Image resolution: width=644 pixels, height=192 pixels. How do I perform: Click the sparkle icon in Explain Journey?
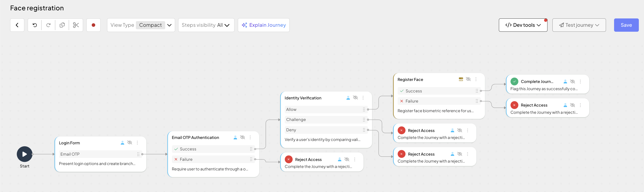point(244,25)
